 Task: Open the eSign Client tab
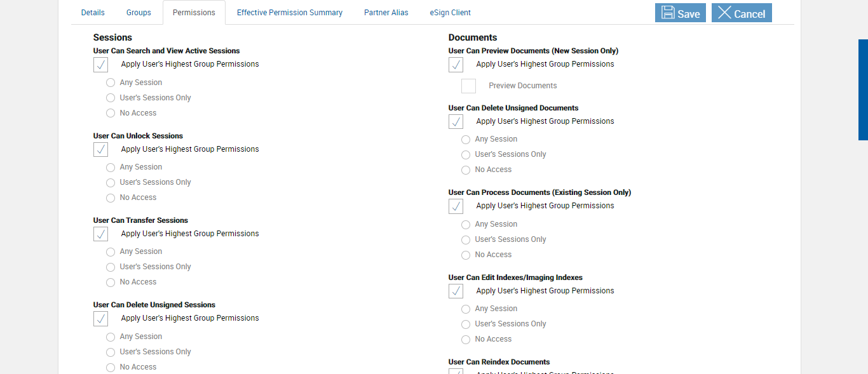451,13
